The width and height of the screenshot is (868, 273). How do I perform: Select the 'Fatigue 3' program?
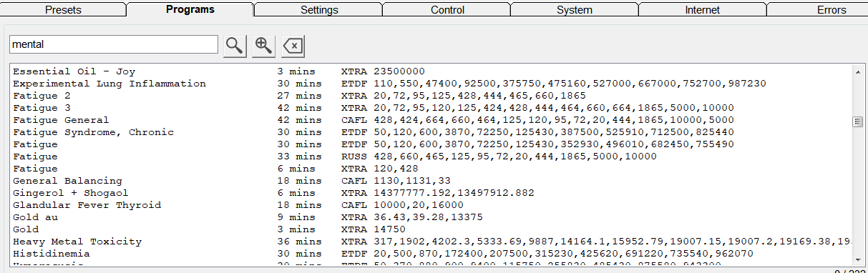pos(431,108)
